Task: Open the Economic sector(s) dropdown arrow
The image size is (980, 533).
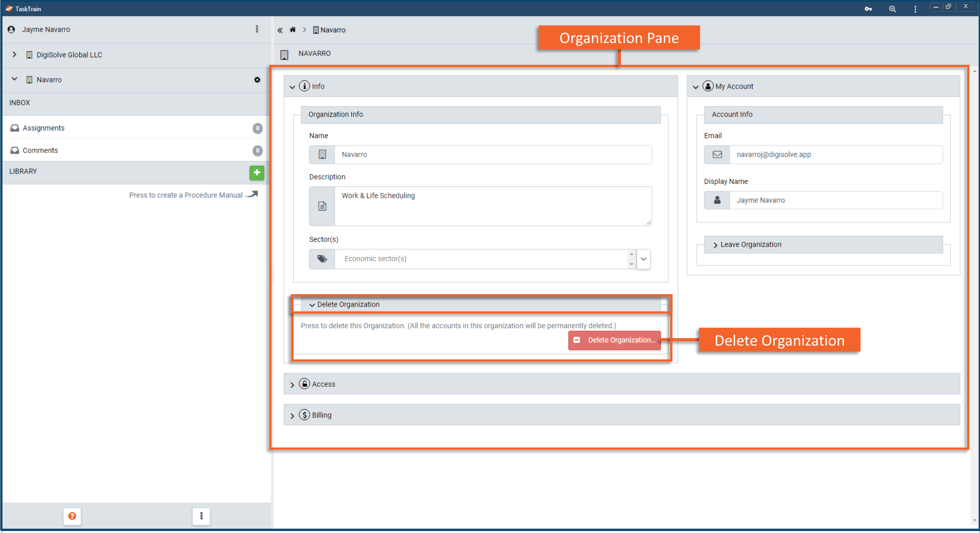Action: (644, 259)
